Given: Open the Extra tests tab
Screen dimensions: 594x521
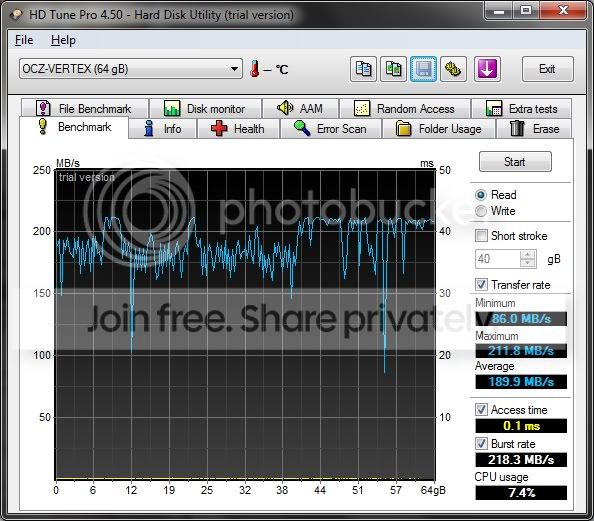Looking at the screenshot, I should 522,109.
